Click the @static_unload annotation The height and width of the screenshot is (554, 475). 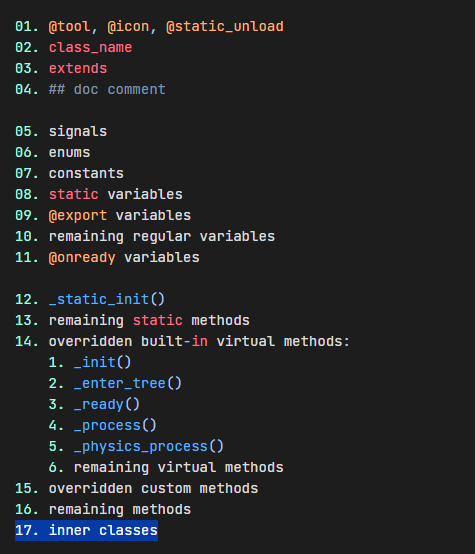225,26
